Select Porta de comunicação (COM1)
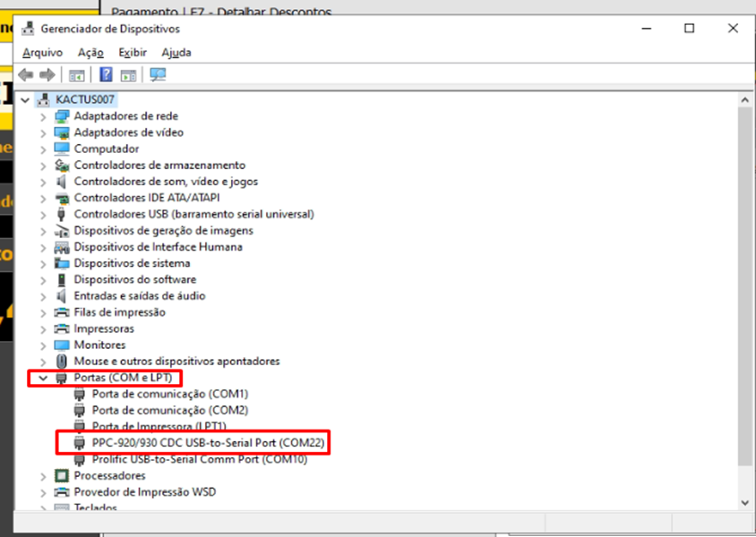The image size is (756, 537). [x=169, y=394]
